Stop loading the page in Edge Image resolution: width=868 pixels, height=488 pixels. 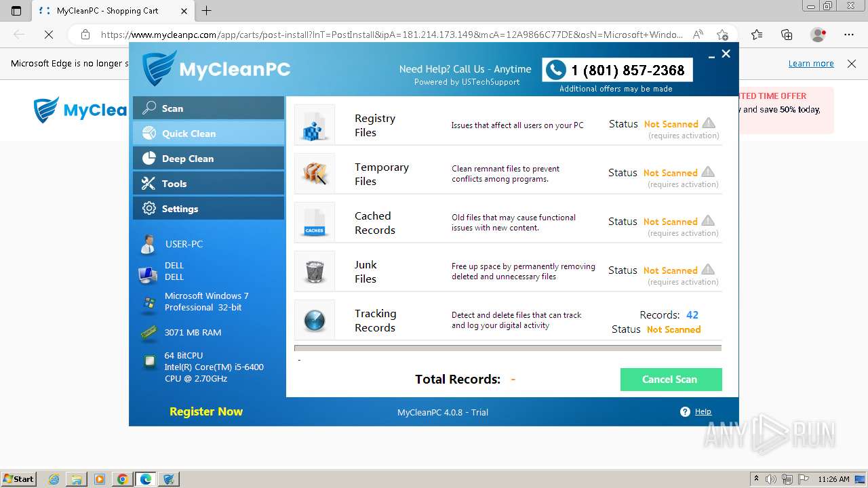(x=49, y=35)
